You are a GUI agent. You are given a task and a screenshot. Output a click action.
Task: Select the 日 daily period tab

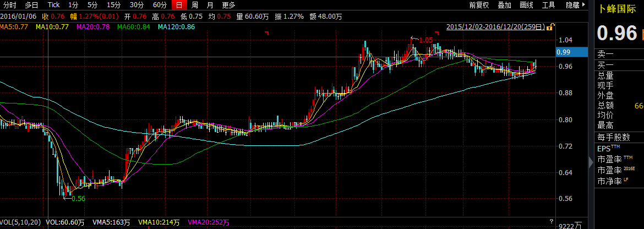pyautogui.click(x=178, y=5)
